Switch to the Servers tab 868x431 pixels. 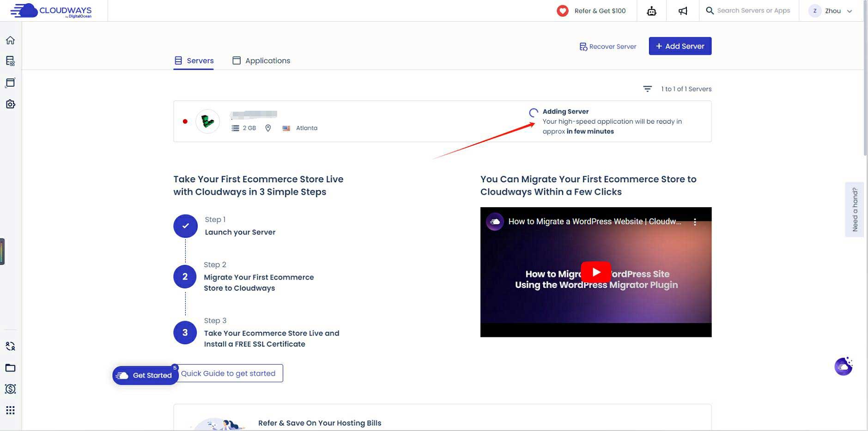(x=194, y=60)
